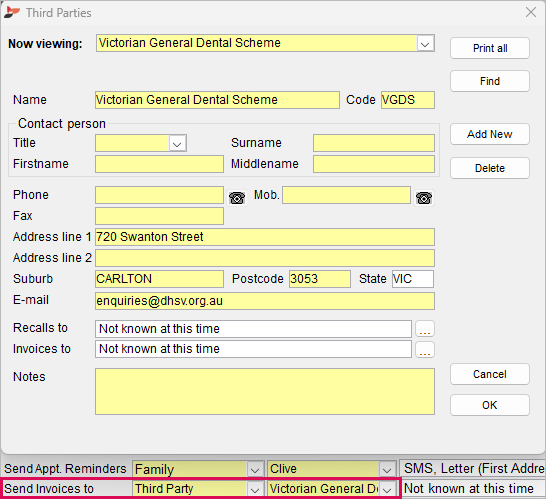Screen dimensions: 546x499
Task: Click the Fax input field
Action: [x=159, y=216]
